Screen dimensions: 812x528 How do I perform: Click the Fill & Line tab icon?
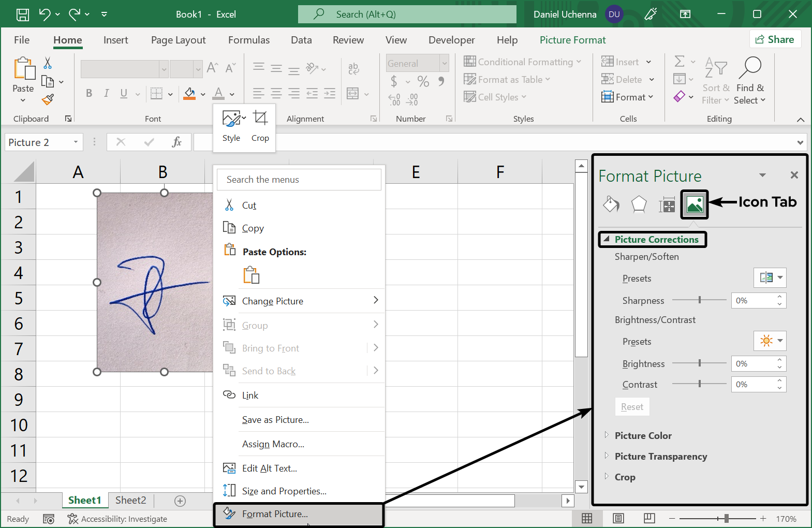click(611, 204)
